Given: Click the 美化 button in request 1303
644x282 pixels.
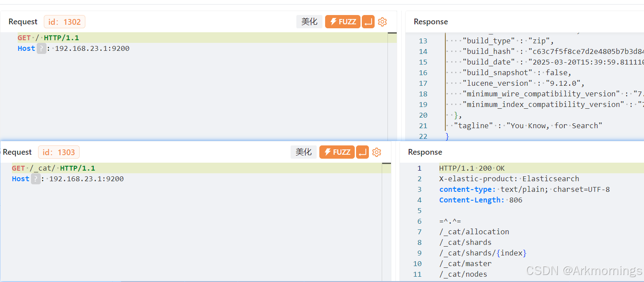Looking at the screenshot, I should pyautogui.click(x=303, y=152).
